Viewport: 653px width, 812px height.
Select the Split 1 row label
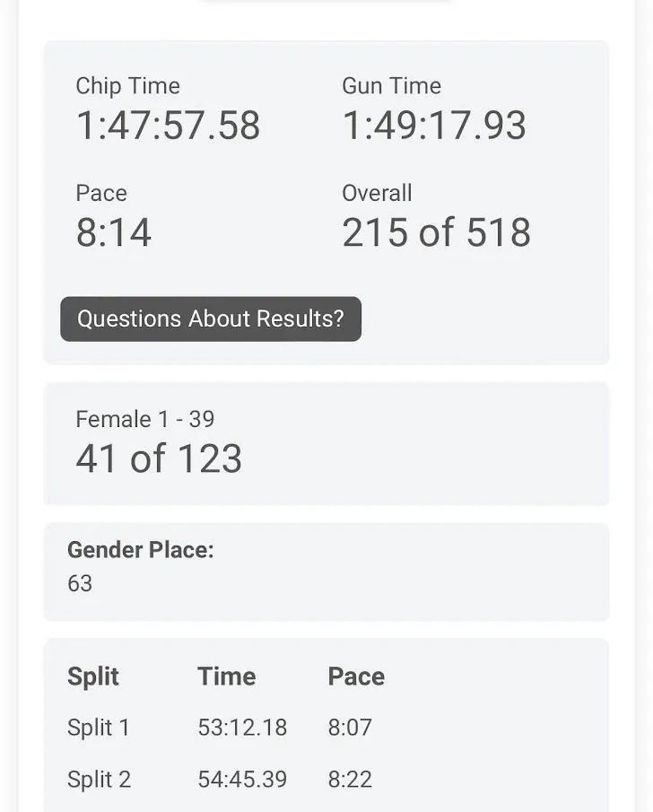(99, 728)
